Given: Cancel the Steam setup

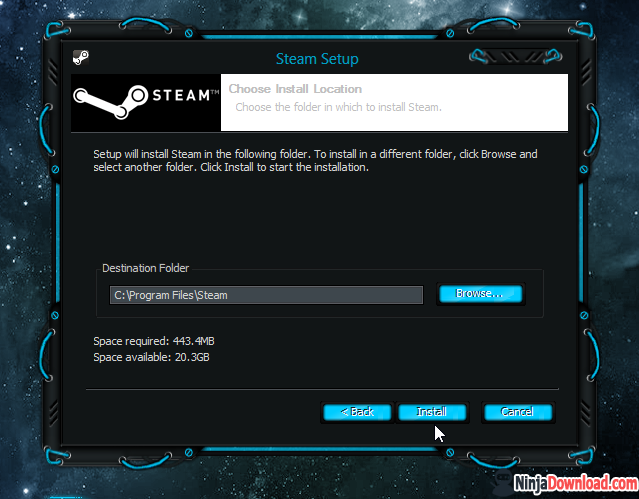Looking at the screenshot, I should click(x=518, y=412).
